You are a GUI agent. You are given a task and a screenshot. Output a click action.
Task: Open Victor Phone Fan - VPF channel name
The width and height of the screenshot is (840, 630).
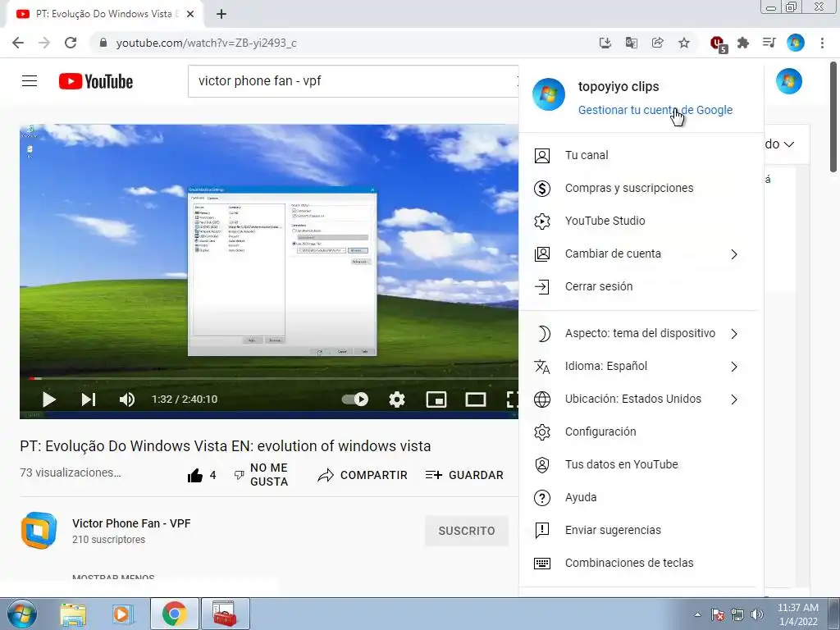pos(131,523)
